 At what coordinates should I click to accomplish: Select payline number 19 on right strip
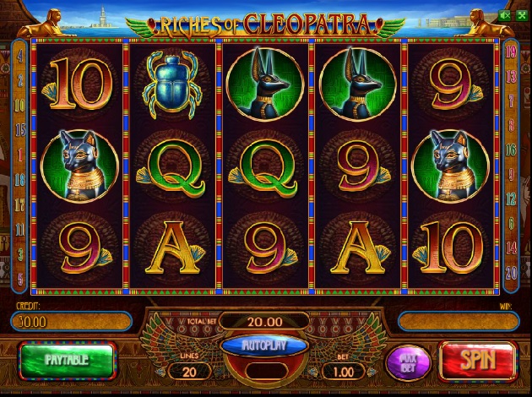click(511, 52)
